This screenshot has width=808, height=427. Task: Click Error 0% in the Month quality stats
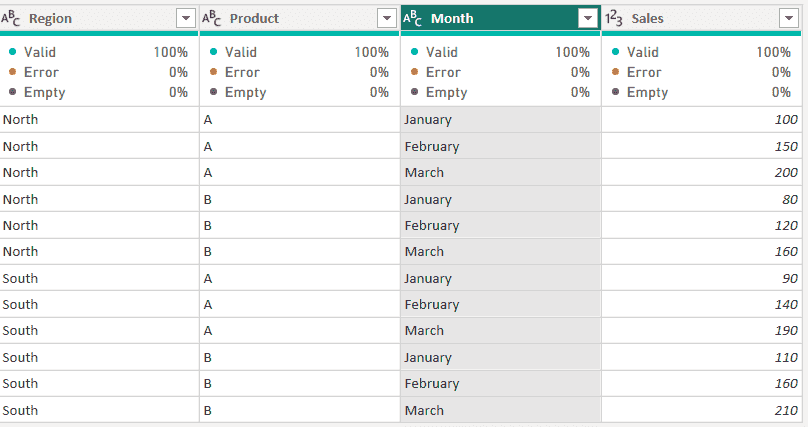tap(500, 72)
